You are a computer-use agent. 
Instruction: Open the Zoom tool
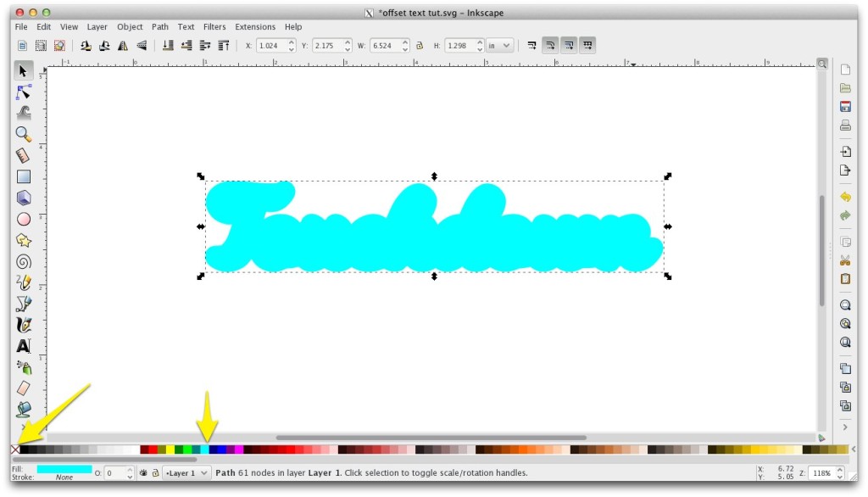[x=23, y=134]
